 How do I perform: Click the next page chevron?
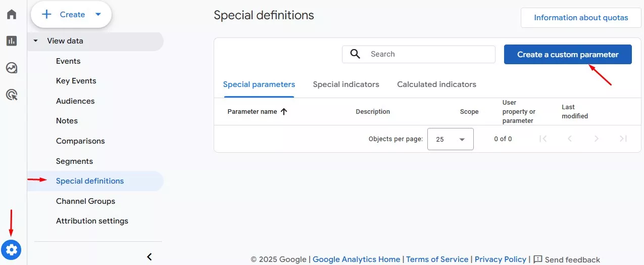pos(597,139)
